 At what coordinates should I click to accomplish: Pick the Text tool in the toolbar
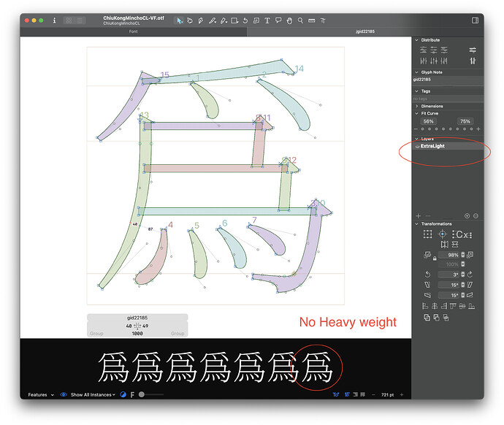click(267, 20)
